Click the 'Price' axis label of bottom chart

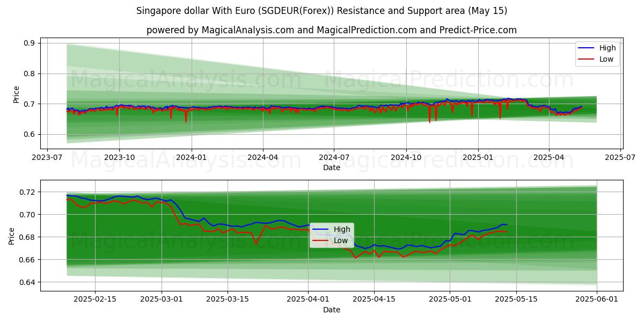pyautogui.click(x=11, y=236)
